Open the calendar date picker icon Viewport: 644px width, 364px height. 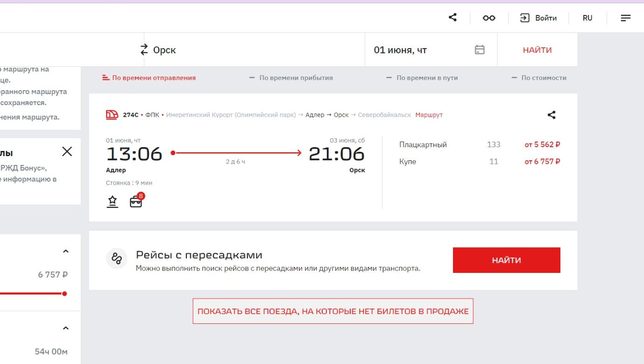(x=480, y=50)
